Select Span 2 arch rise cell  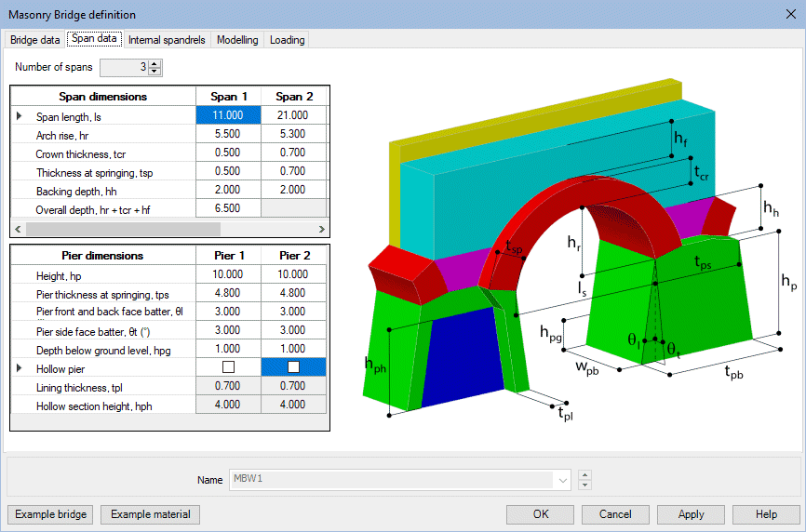click(x=293, y=135)
